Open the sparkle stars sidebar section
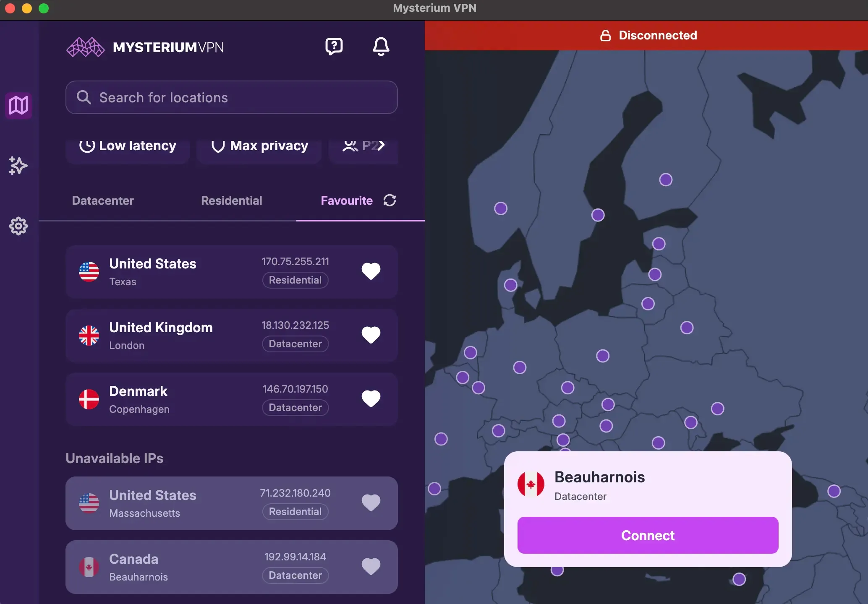Viewport: 868px width, 604px height. coord(18,166)
